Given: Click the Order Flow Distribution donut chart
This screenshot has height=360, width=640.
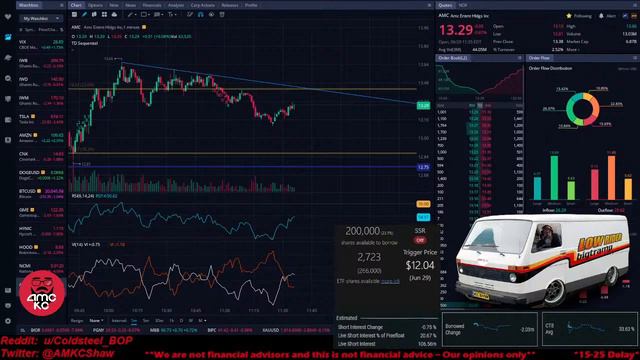Looking at the screenshot, I should tap(582, 109).
